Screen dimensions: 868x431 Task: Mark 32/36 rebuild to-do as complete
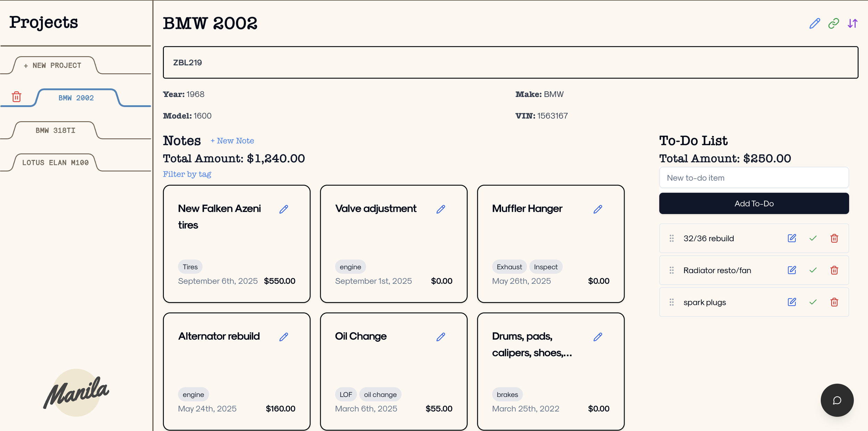coord(813,238)
